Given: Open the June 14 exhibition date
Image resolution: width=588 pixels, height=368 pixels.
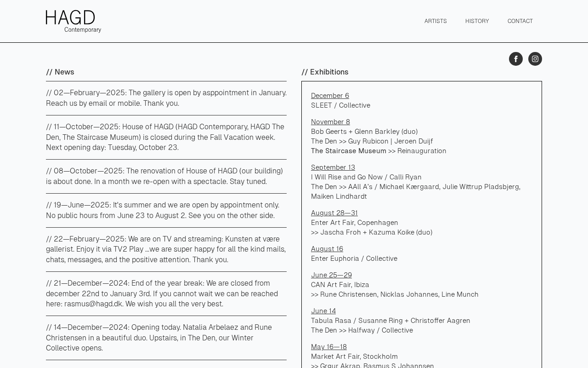Looking at the screenshot, I should pos(323,311).
